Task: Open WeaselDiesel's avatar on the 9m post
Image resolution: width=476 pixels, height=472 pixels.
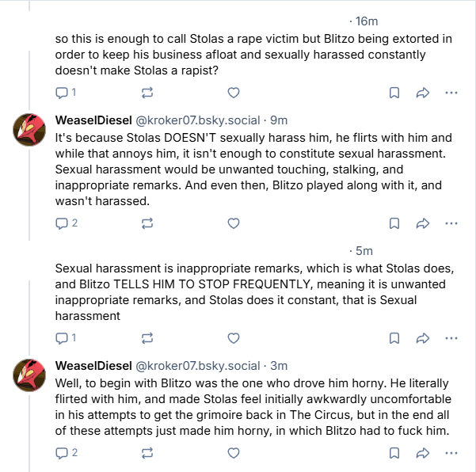Action: coord(30,129)
